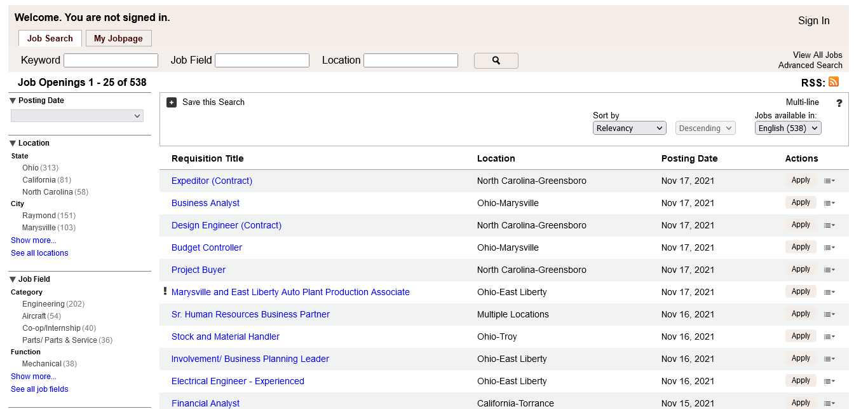
Task: Open the orange RSS feed icon
Action: click(x=834, y=82)
